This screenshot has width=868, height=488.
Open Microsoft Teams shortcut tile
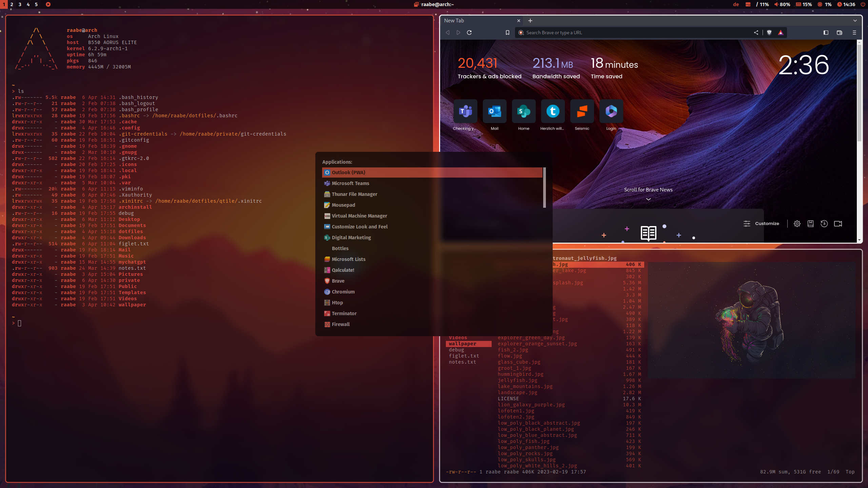click(x=465, y=111)
